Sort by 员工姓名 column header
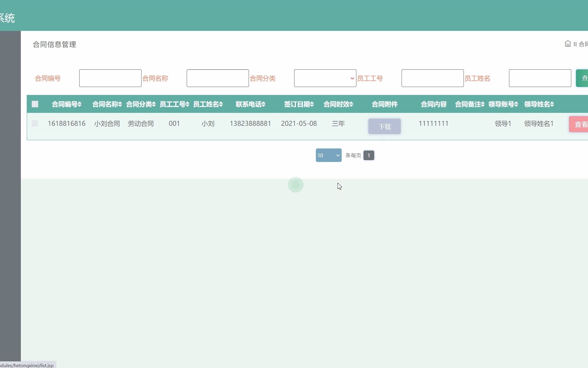The width and height of the screenshot is (588, 368). [208, 104]
